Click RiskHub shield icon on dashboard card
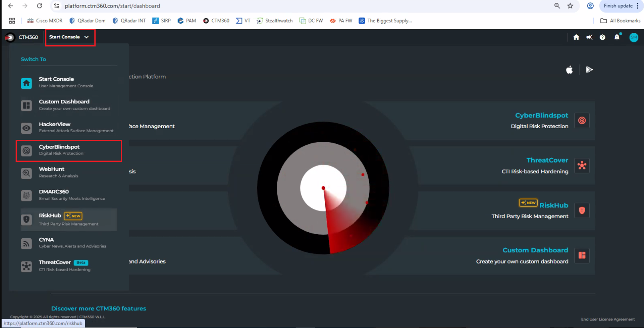This screenshot has height=328, width=644. tap(582, 210)
